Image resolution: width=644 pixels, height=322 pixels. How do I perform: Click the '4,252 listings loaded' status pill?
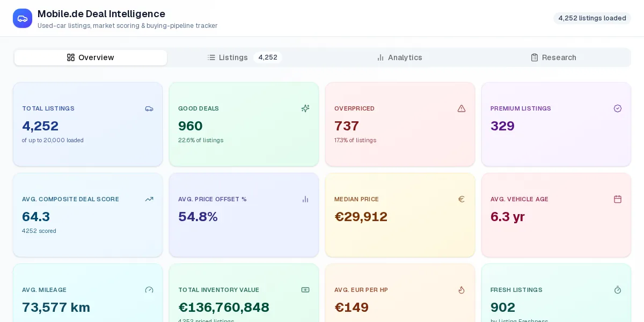(x=592, y=18)
